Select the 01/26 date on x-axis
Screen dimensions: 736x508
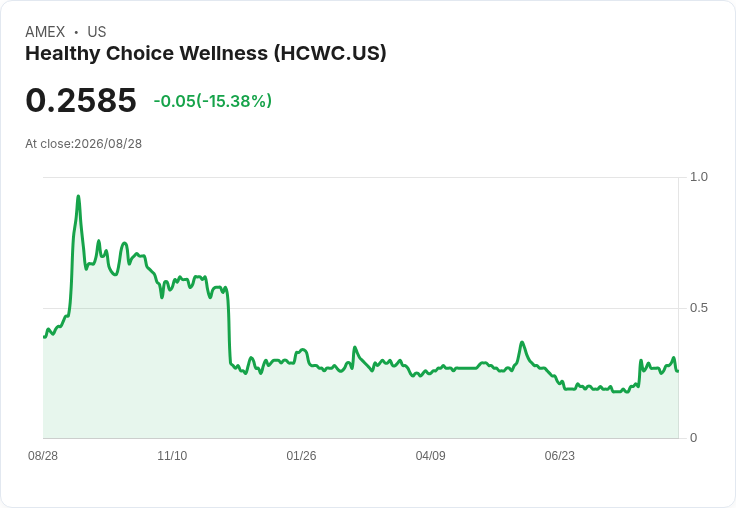301,456
